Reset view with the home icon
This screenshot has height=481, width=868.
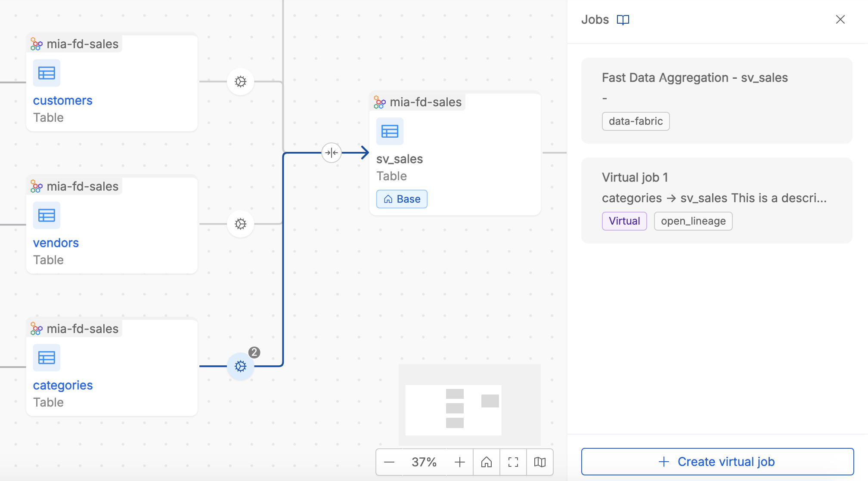(487, 462)
